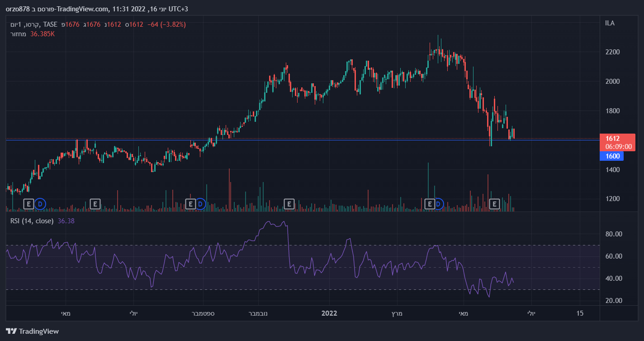
Task: Click the 15 date label on time axis
Action: pos(580,313)
